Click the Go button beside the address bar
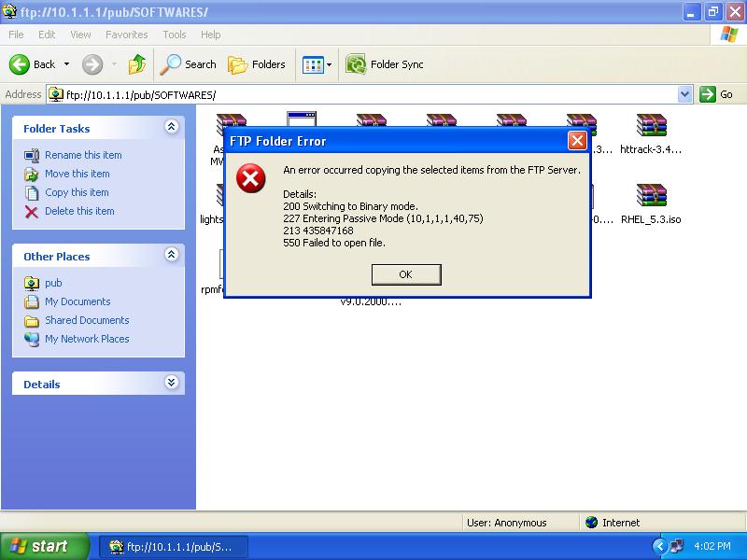 pyautogui.click(x=717, y=94)
